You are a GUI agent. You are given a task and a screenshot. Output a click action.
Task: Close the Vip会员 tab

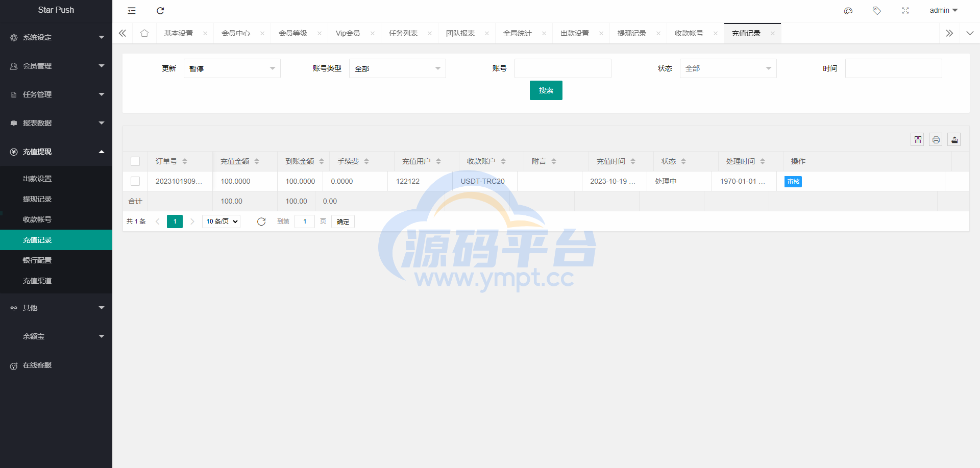point(373,34)
